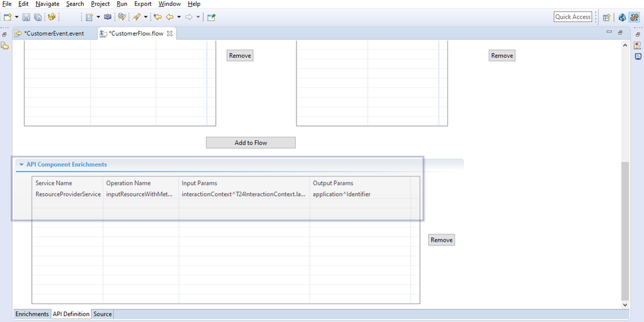The image size is (644, 322).
Task: Click the Last Edit Location arrow icon
Action: tap(157, 17)
